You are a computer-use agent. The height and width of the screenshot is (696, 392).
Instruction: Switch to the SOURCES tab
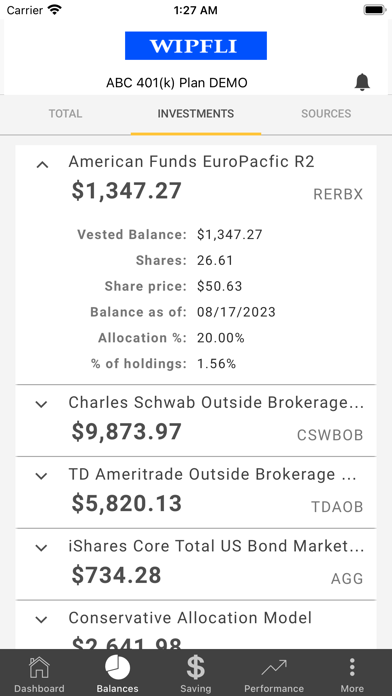pos(326,114)
